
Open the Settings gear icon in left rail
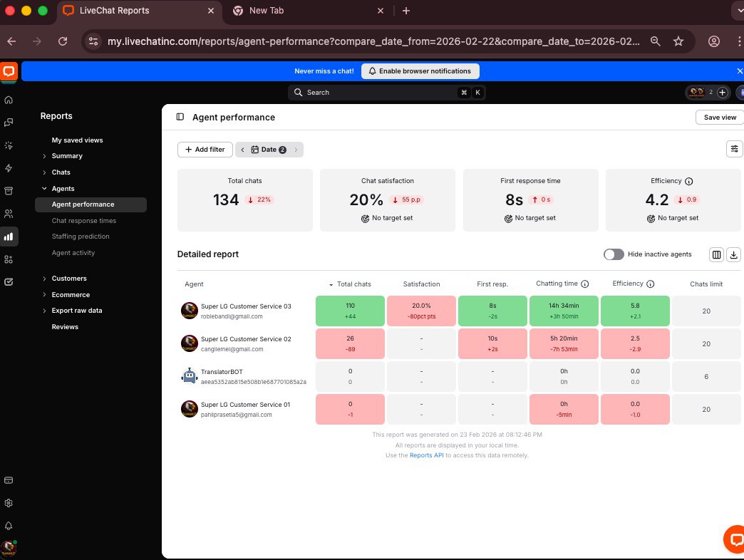pyautogui.click(x=9, y=503)
